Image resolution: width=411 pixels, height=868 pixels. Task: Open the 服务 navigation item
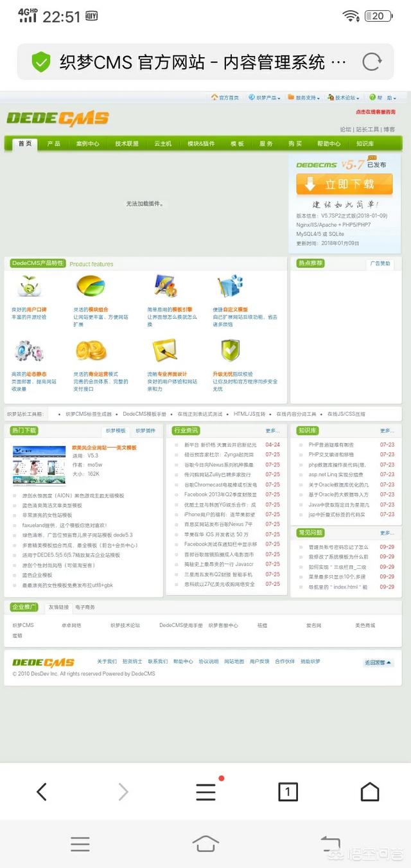(266, 144)
